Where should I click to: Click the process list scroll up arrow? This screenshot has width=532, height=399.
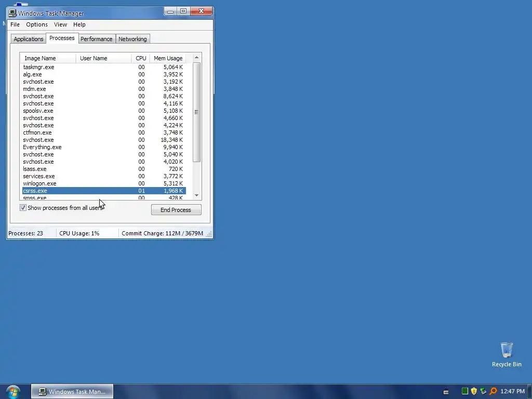pos(196,58)
